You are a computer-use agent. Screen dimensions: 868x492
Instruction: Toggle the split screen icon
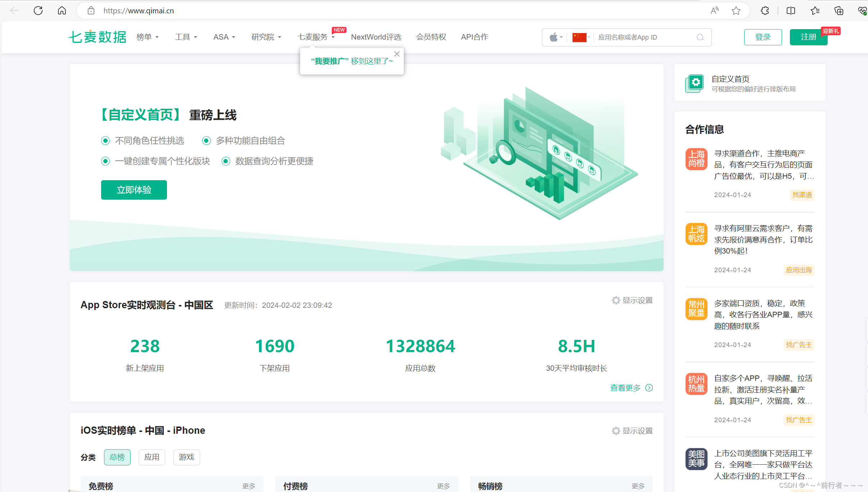point(791,10)
